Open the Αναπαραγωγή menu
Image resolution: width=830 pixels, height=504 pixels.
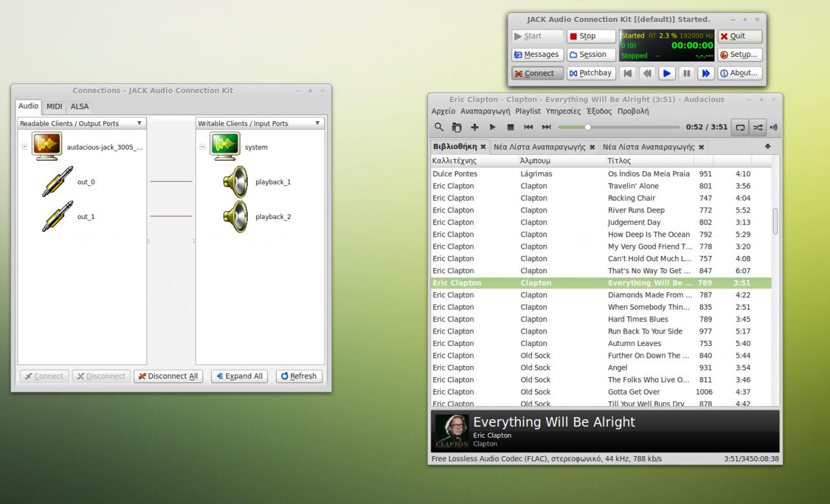(485, 111)
